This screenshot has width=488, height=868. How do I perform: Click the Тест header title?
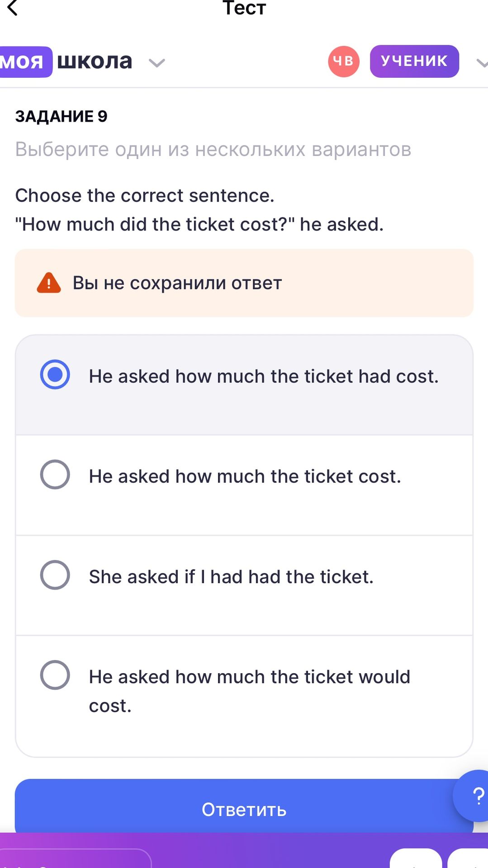(244, 8)
